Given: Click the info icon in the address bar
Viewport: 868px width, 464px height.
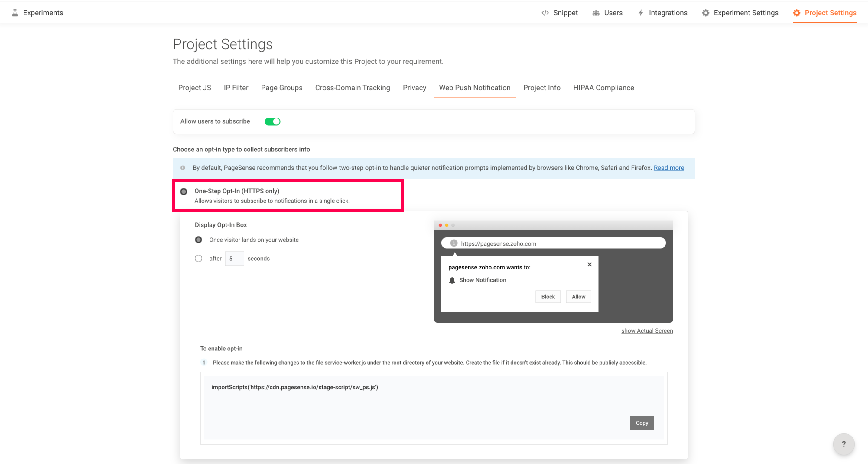Looking at the screenshot, I should (x=454, y=243).
